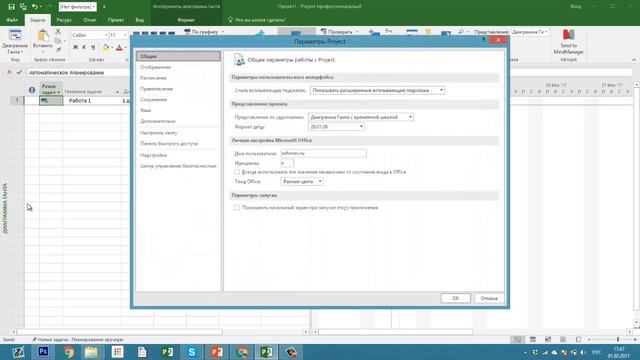
Task: Click the search magnifier icon in ribbon
Action: pyautogui.click(x=461, y=31)
